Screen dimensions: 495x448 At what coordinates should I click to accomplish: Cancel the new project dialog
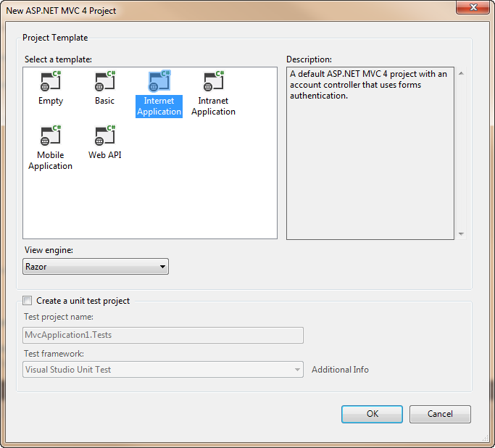click(440, 414)
